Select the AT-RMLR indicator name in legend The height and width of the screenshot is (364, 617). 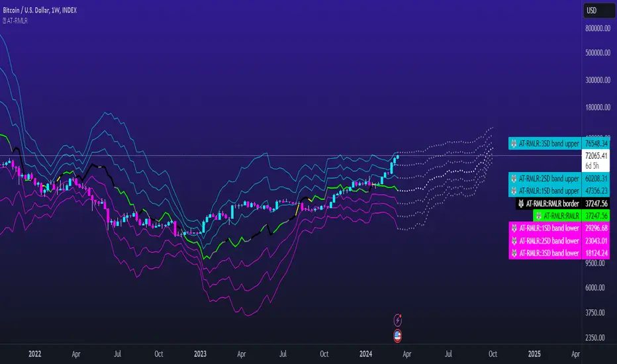(17, 21)
